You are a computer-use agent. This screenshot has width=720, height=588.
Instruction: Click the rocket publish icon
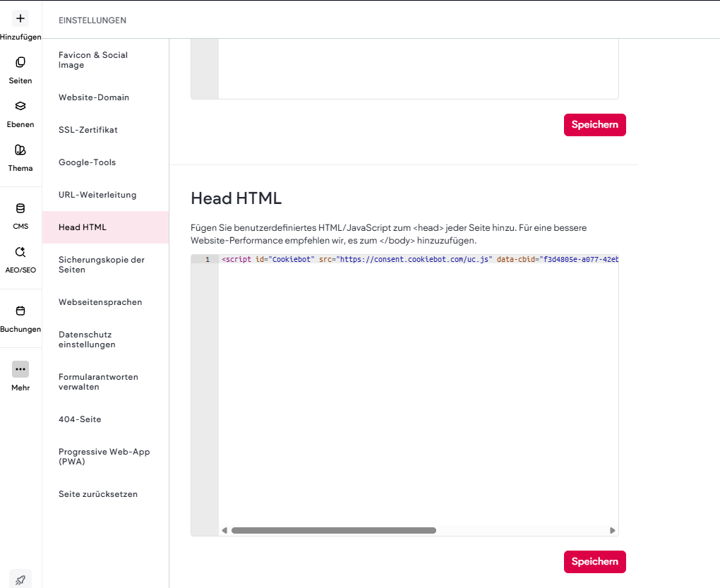click(20, 580)
